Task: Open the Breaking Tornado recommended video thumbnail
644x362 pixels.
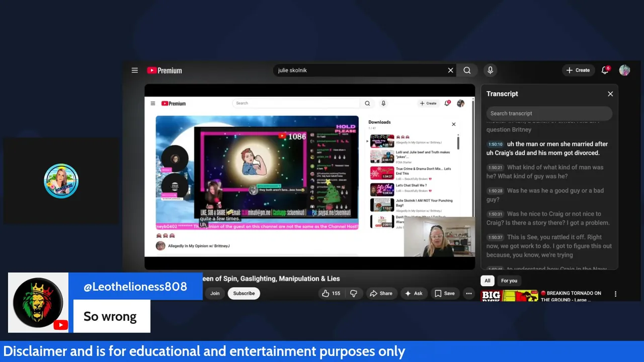Action: pyautogui.click(x=509, y=296)
